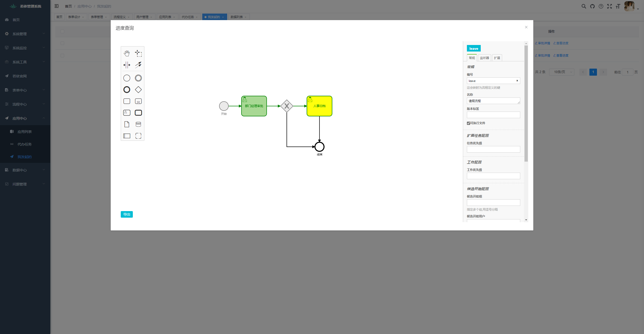Create a pool/participant from the palette
Viewport: 644px width, 334px height.
(127, 136)
